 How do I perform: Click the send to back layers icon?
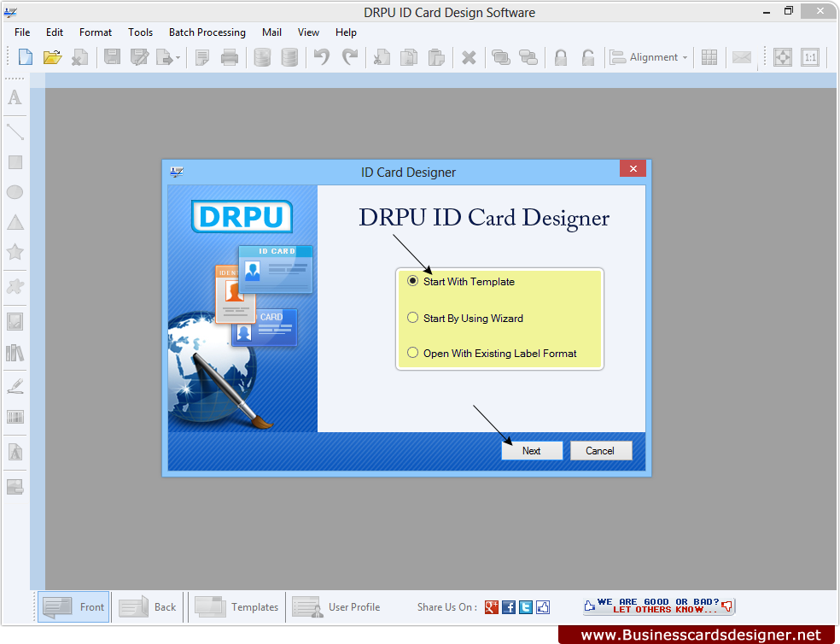click(528, 57)
